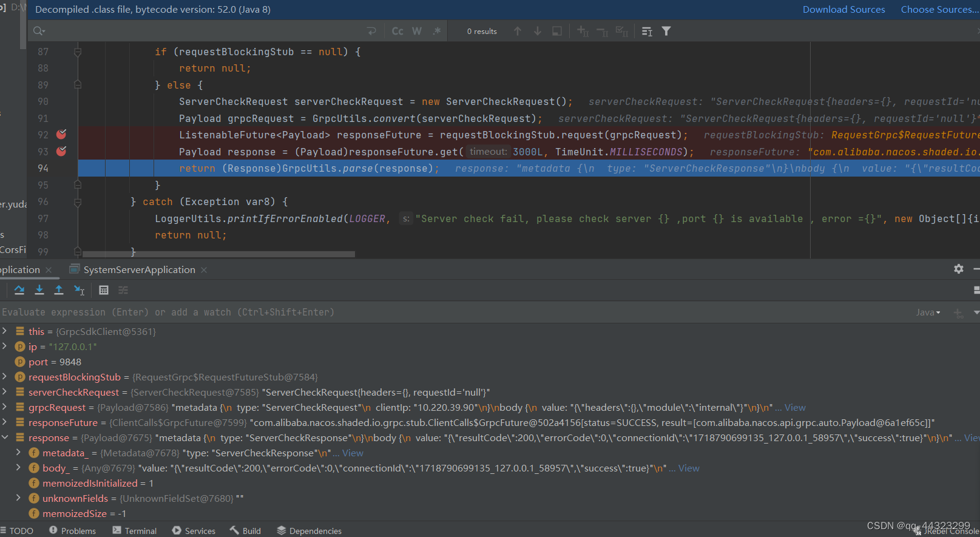Expand the responseFuture variable

(x=5, y=422)
